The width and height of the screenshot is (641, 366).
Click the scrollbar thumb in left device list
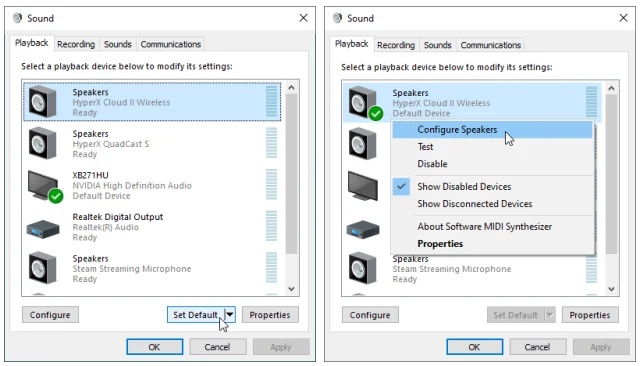[291, 174]
